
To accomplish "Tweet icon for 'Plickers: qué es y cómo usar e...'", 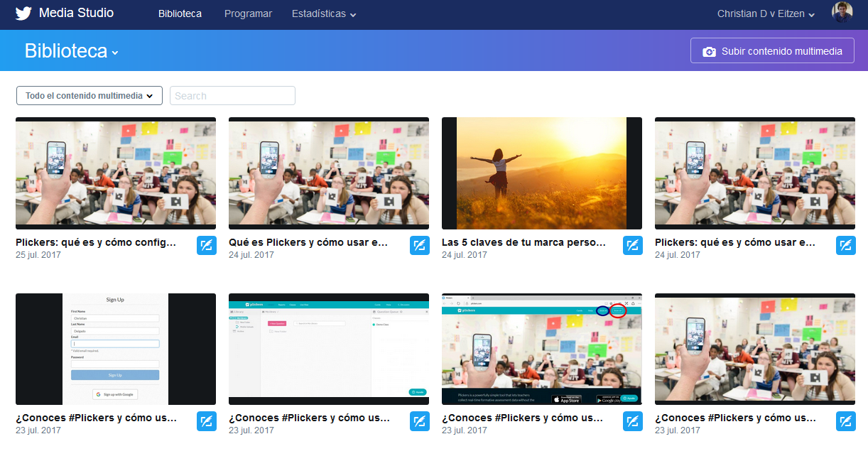I will pyautogui.click(x=846, y=246).
